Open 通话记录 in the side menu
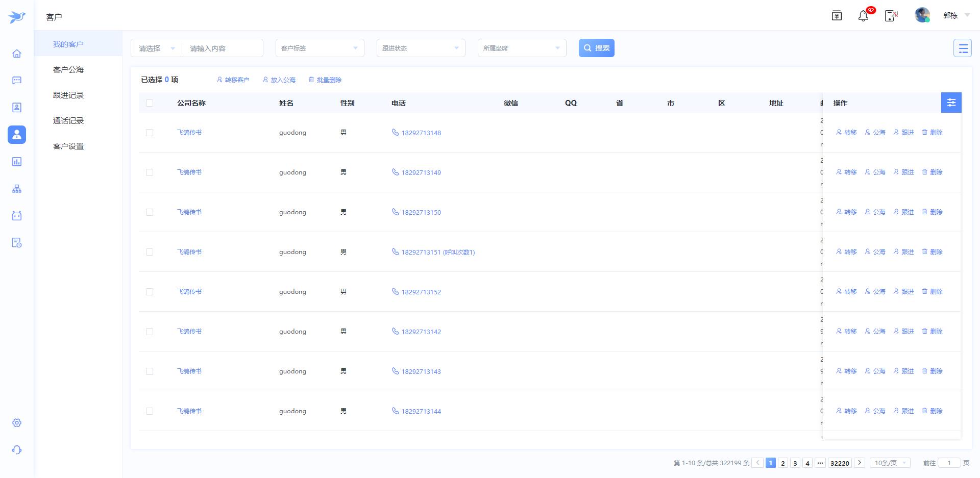 tap(68, 121)
